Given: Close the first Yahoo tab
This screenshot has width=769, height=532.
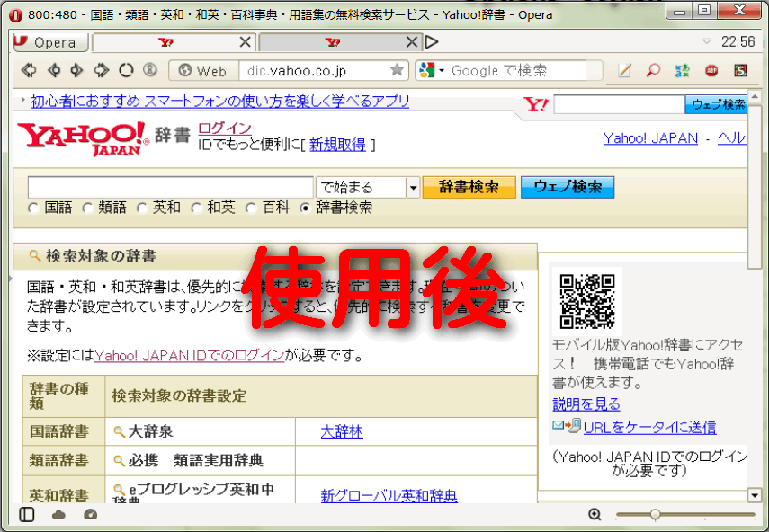Looking at the screenshot, I should (x=246, y=42).
